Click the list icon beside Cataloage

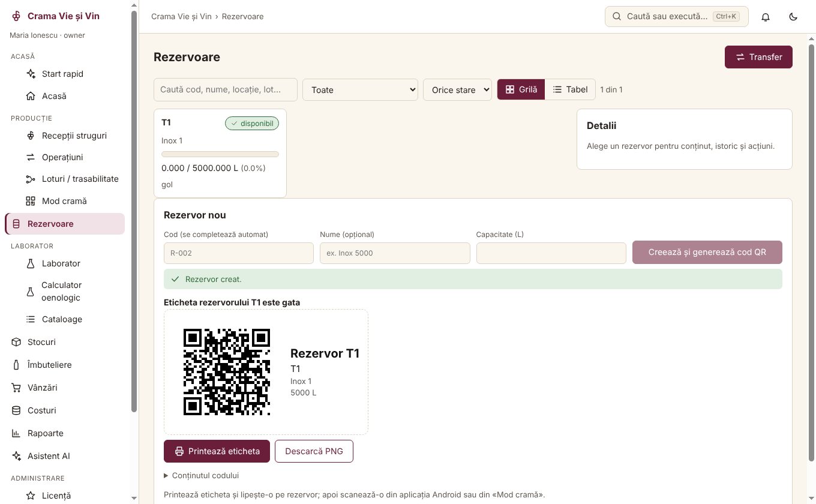[x=31, y=319]
